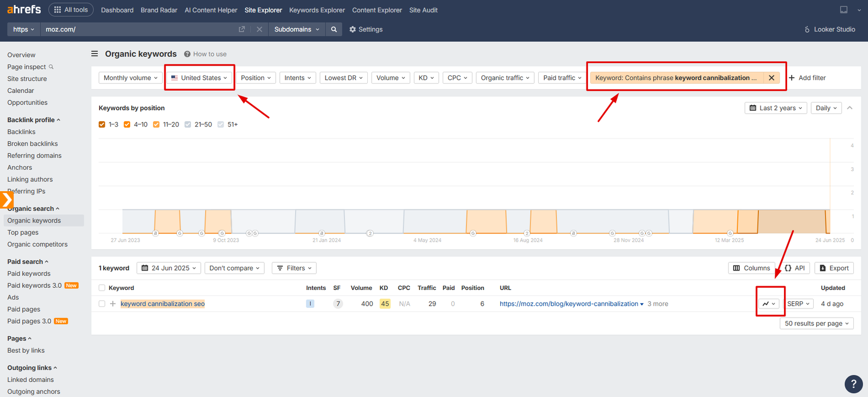Viewport: 868px width, 397px height.
Task: Open the moz.com keyword-cannibalization URL
Action: click(569, 304)
